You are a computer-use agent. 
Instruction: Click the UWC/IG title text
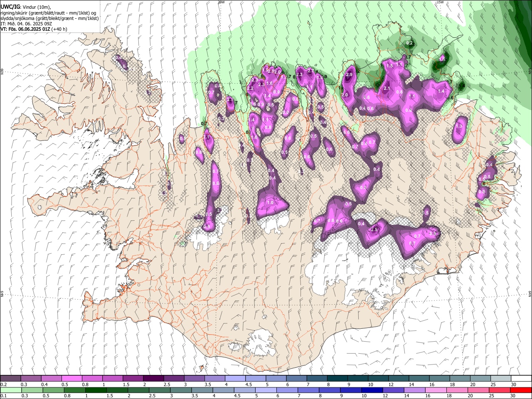click(x=10, y=7)
